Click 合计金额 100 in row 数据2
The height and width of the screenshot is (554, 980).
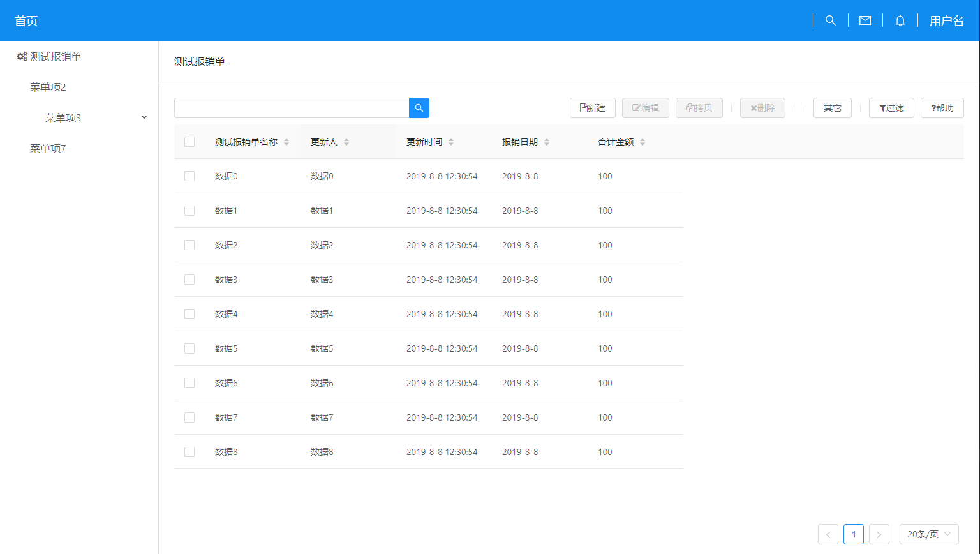coord(605,245)
